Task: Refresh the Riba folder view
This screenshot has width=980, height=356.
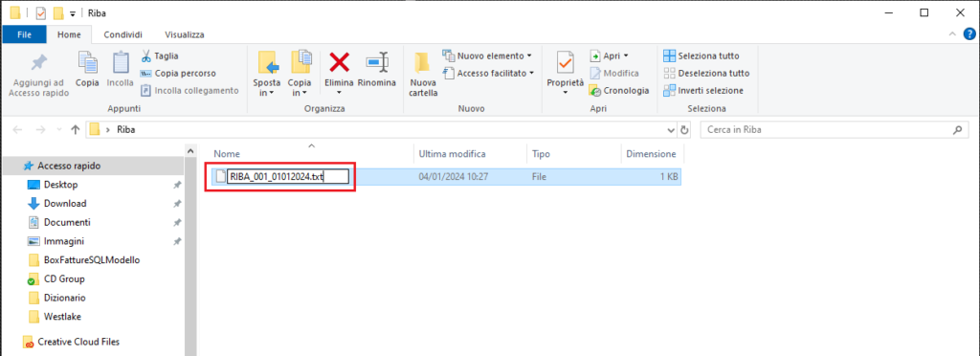Action: pos(684,130)
